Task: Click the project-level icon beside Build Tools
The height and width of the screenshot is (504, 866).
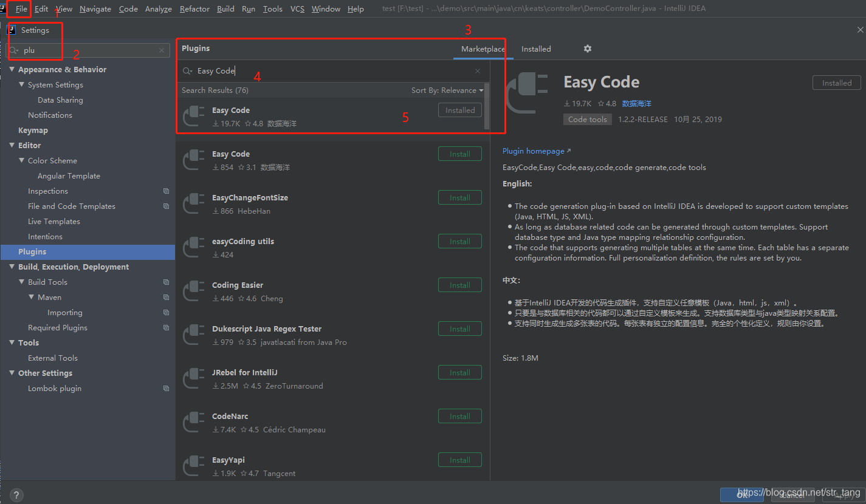Action: (x=166, y=282)
